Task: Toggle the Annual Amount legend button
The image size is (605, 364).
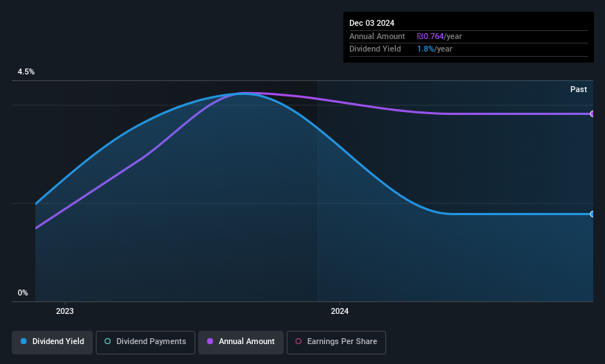Action: [x=241, y=342]
